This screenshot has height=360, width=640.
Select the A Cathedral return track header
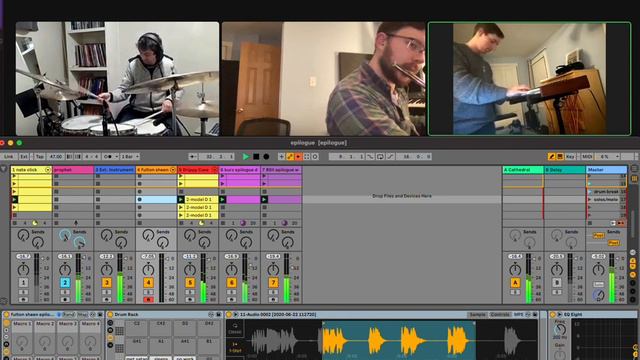(523, 169)
